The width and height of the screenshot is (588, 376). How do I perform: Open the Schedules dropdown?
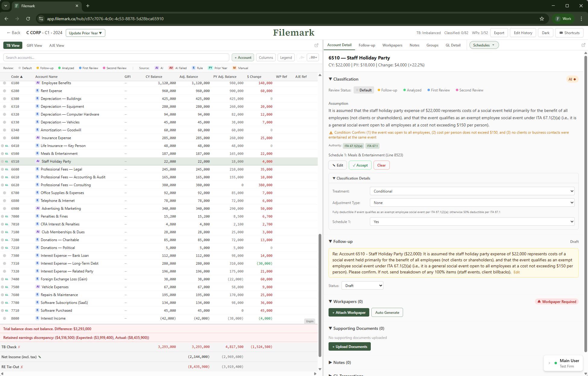tap(484, 45)
